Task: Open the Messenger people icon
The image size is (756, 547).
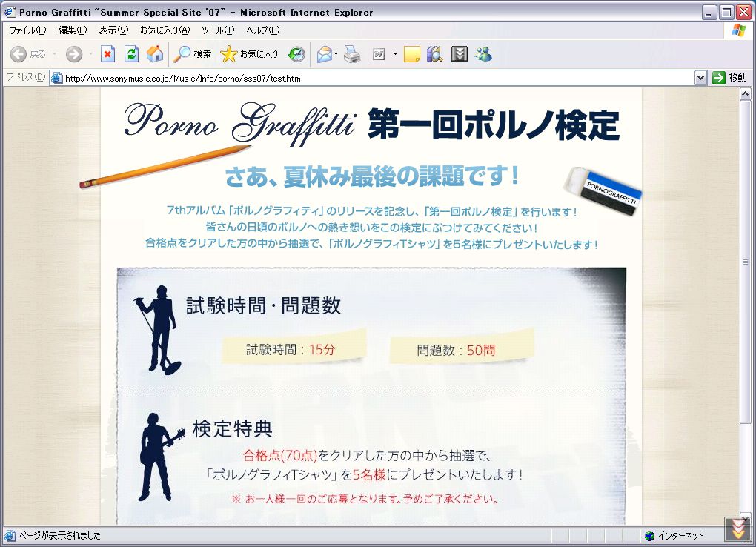Action: click(483, 54)
